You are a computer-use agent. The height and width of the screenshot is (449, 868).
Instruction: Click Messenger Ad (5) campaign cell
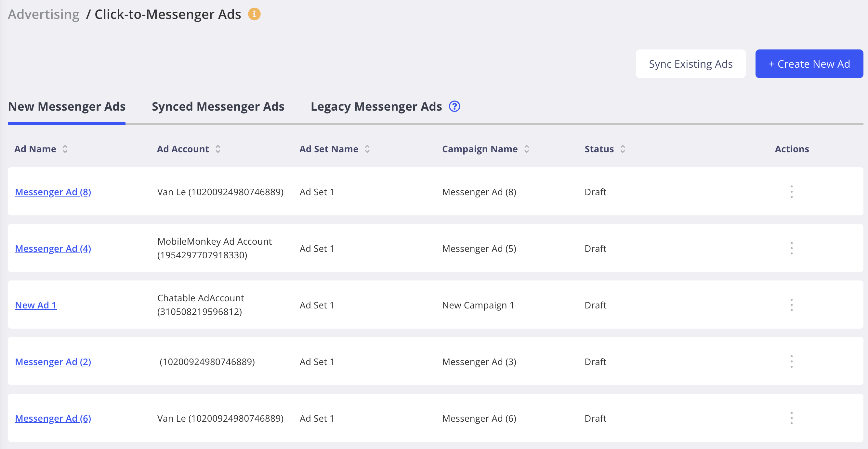(479, 249)
